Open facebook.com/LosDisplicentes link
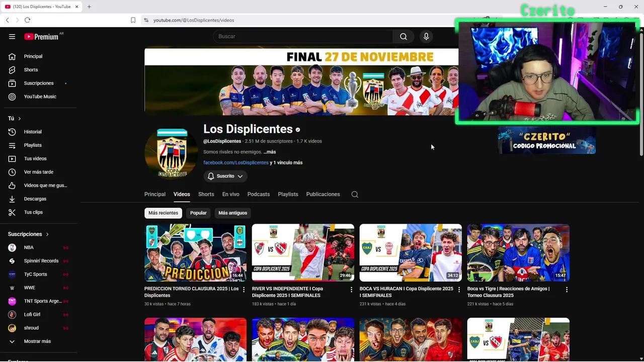 (236, 163)
